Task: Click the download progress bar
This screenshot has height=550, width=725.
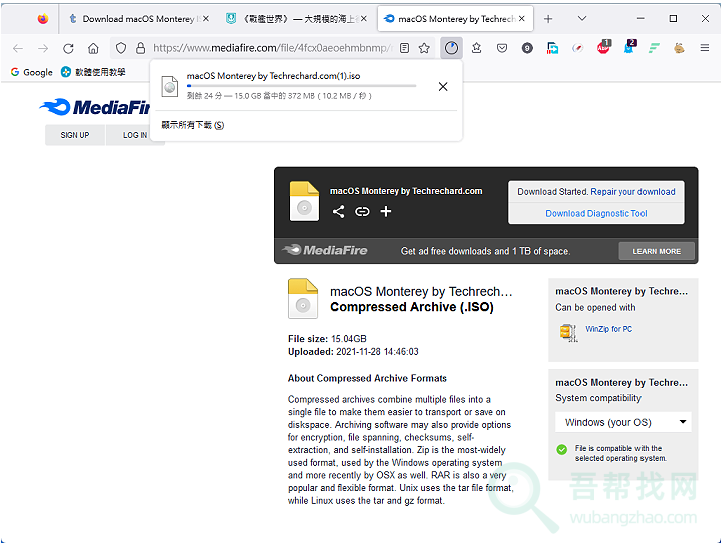Action: tap(301, 86)
